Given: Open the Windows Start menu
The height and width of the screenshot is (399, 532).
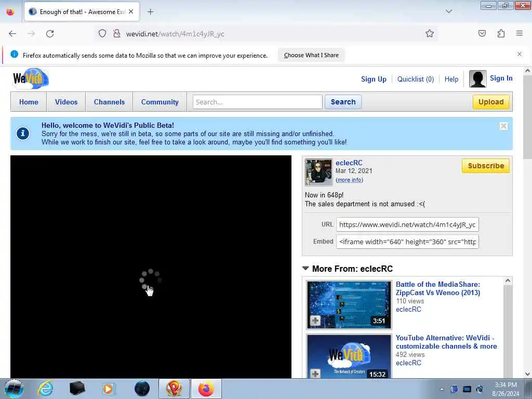Looking at the screenshot, I should [14, 389].
